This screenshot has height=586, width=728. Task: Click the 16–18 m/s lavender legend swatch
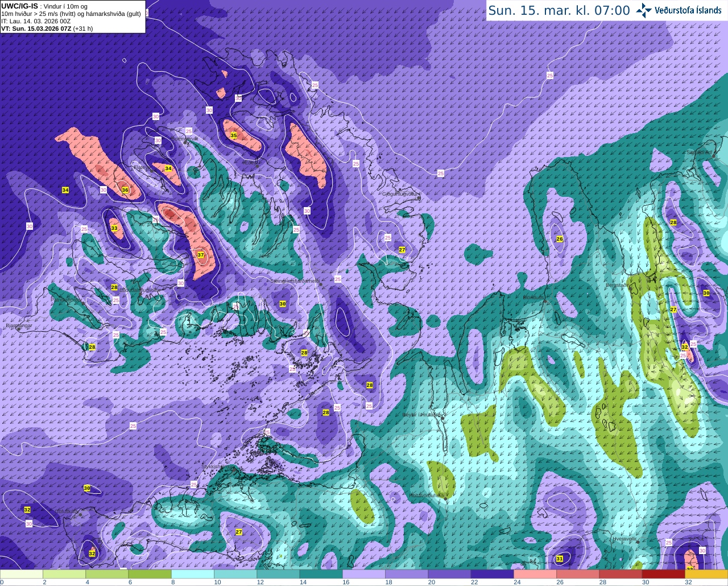[x=364, y=573]
